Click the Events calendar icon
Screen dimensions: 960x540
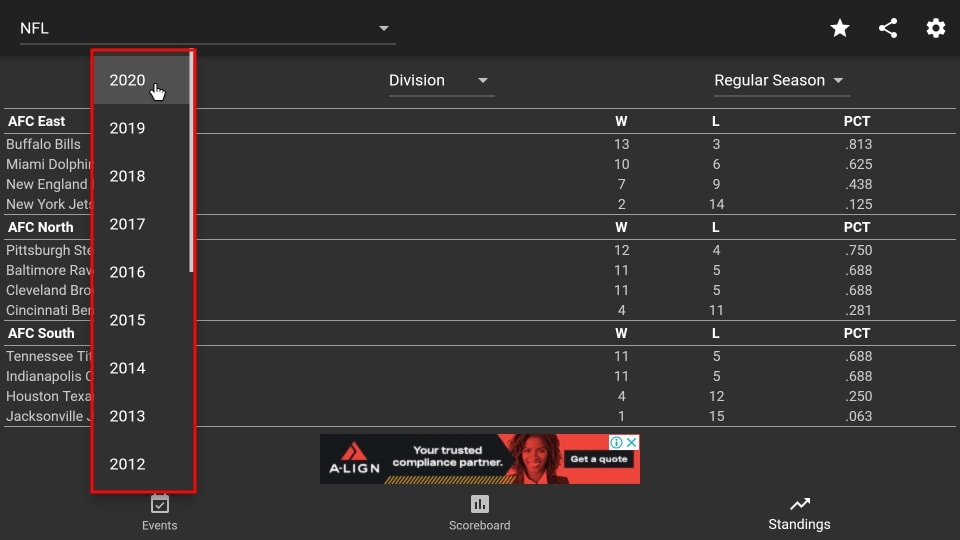[x=160, y=504]
